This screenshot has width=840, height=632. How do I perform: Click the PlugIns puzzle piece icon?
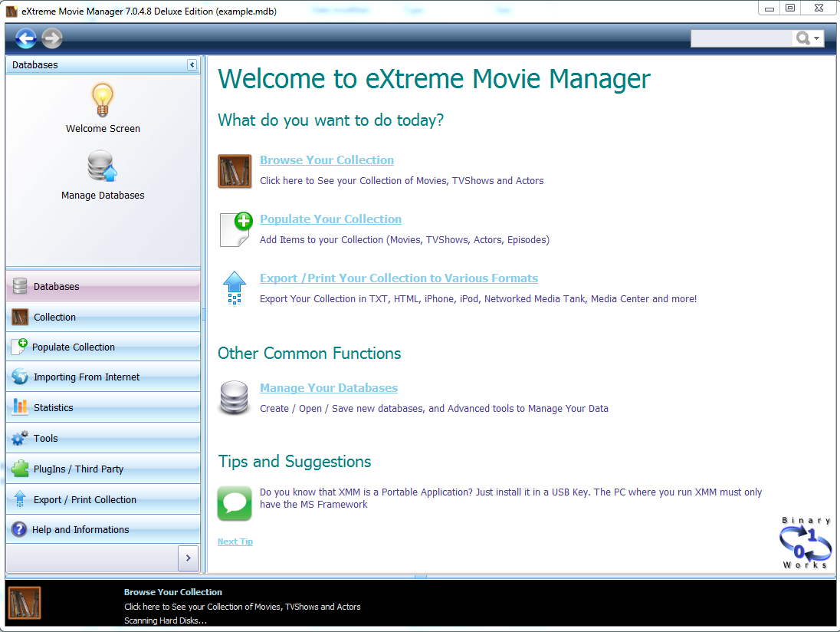coord(20,469)
